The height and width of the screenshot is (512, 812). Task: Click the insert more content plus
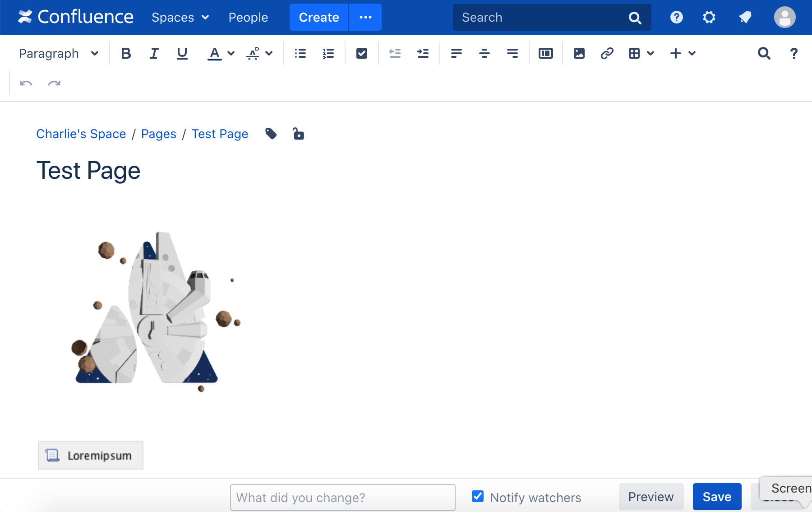[x=676, y=53]
